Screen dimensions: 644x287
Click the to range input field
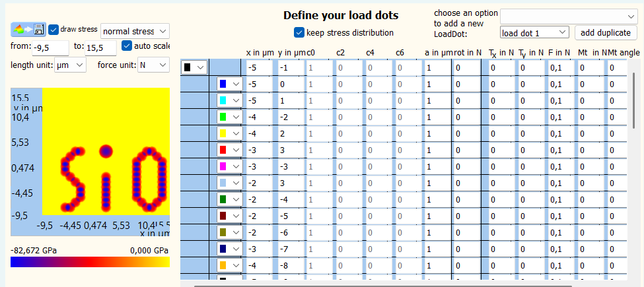pos(100,48)
